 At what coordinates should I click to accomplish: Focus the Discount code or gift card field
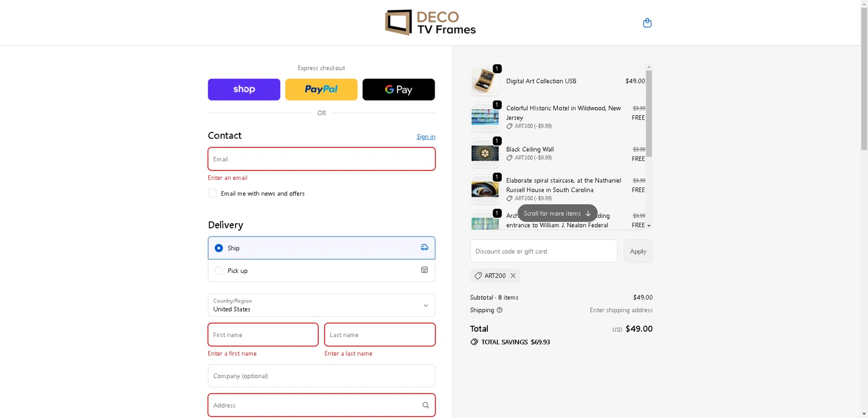tap(544, 251)
